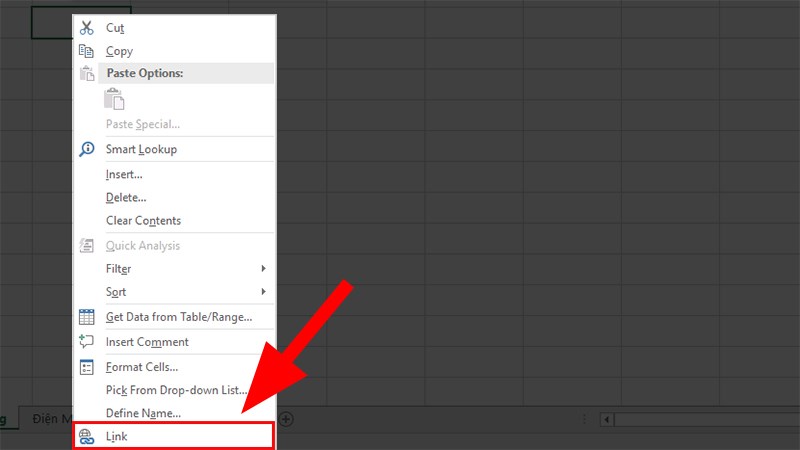The height and width of the screenshot is (450, 800).
Task: Click the clipboard paste option icon
Action: (x=114, y=99)
